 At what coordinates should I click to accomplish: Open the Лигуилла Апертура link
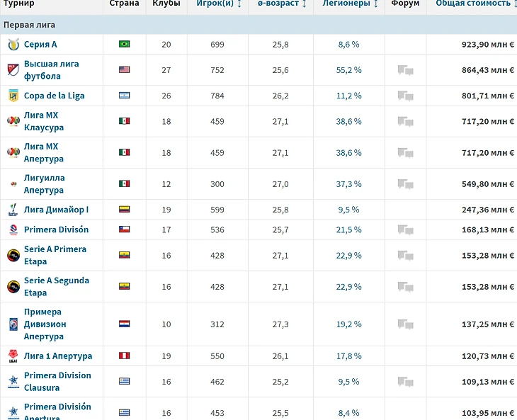pyautogui.click(x=44, y=184)
